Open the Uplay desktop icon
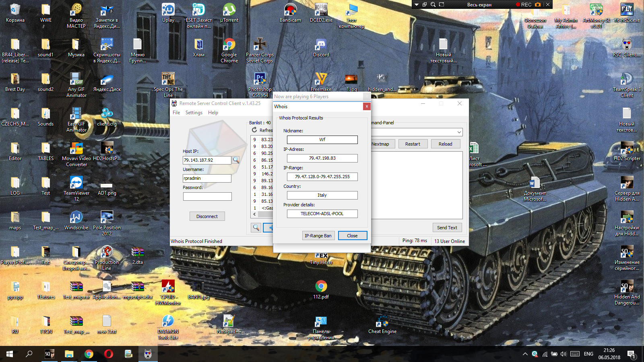Viewport: 644px width, 362px height. [168, 13]
